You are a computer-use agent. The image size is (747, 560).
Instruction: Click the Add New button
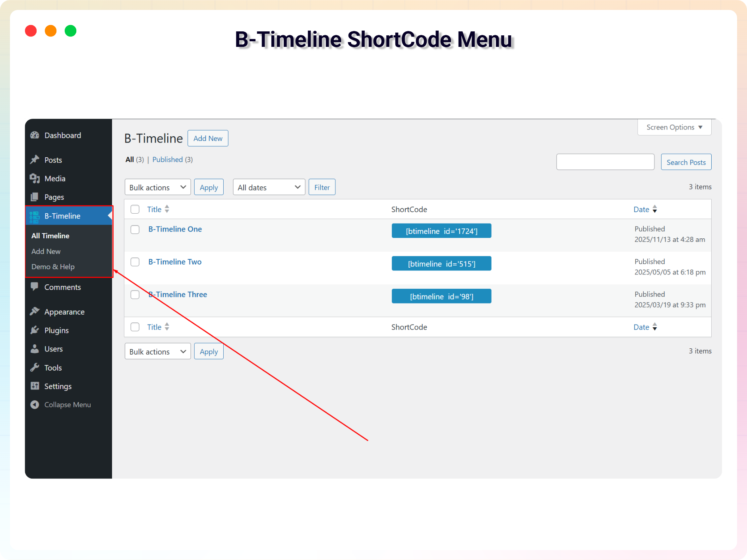click(x=208, y=138)
